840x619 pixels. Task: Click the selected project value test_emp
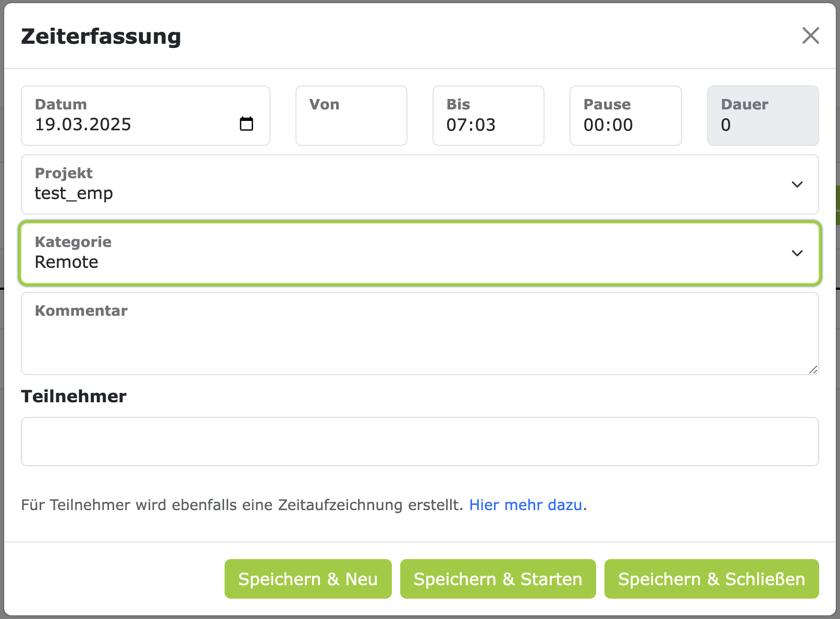(x=74, y=194)
